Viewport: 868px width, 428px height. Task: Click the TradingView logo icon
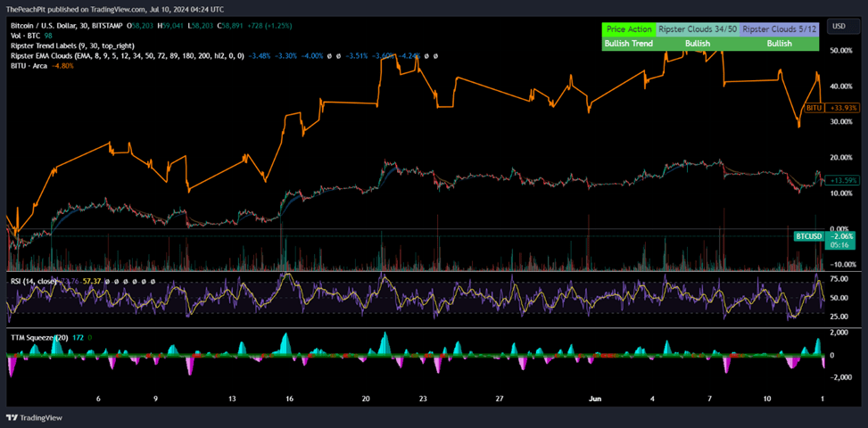[12, 417]
